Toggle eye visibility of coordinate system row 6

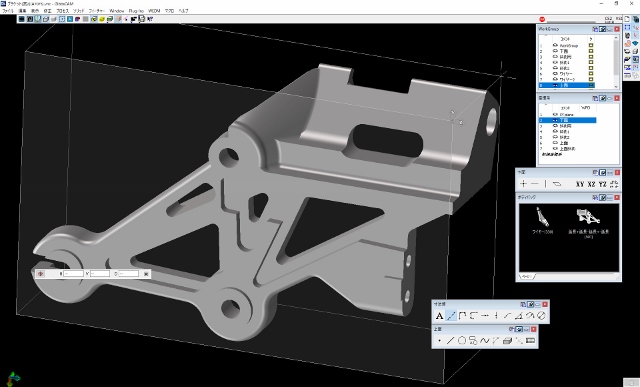(x=555, y=143)
